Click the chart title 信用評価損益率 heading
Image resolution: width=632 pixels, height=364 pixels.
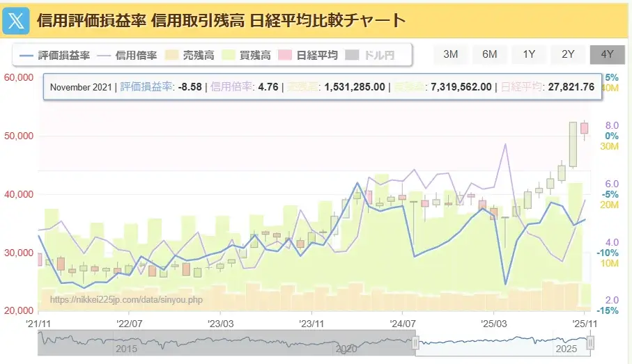point(221,19)
